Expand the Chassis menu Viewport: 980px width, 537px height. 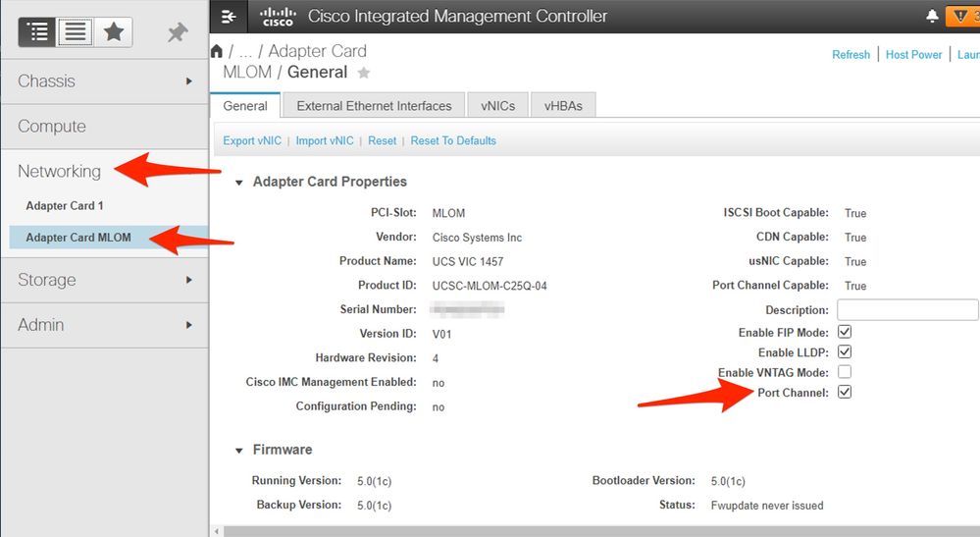[x=104, y=81]
